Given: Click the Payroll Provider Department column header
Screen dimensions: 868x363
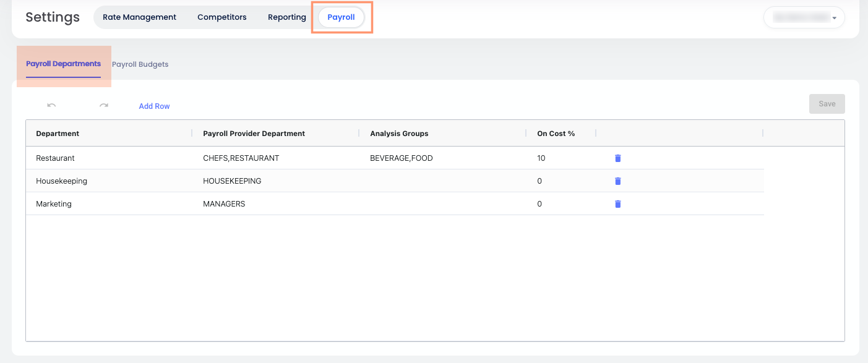Looking at the screenshot, I should click(254, 134).
